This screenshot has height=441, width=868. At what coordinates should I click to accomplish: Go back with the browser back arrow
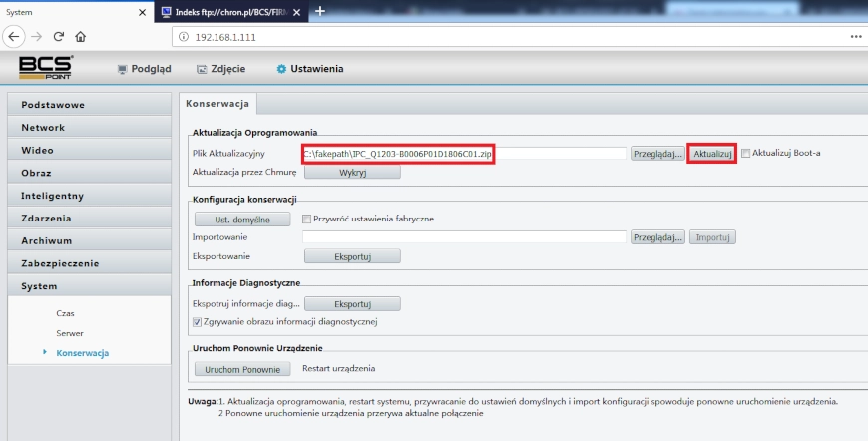tap(14, 37)
